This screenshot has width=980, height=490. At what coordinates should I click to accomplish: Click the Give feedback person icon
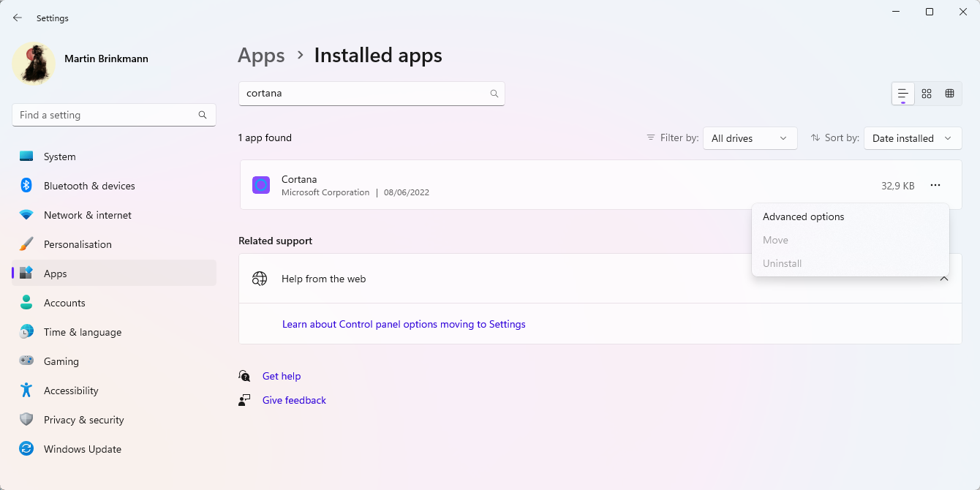pos(244,400)
